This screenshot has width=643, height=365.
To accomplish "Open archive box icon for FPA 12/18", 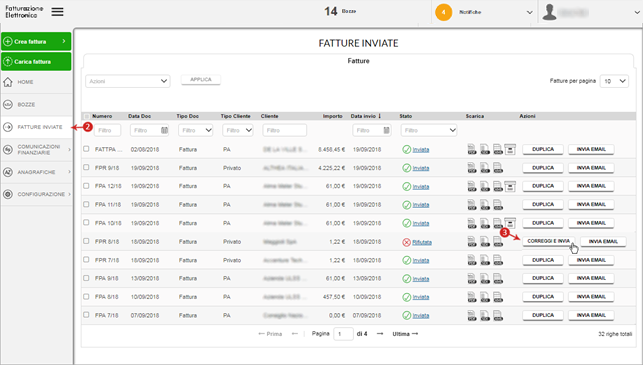I will (x=510, y=186).
